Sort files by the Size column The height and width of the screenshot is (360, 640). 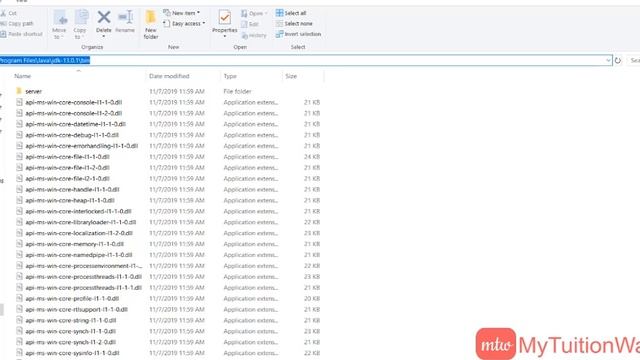click(291, 76)
